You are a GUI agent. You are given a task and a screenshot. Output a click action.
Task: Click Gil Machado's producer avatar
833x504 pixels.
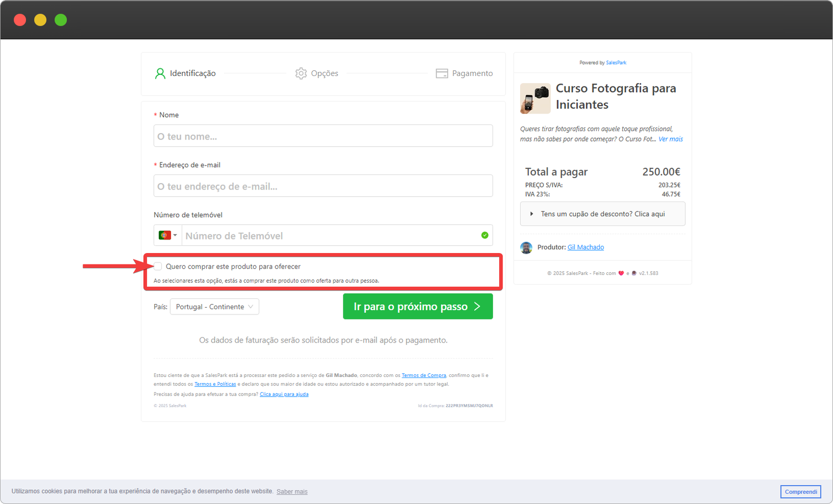pos(526,247)
